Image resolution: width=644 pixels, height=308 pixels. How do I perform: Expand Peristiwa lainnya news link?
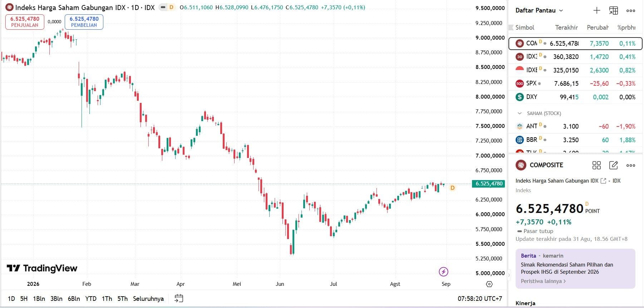click(543, 281)
